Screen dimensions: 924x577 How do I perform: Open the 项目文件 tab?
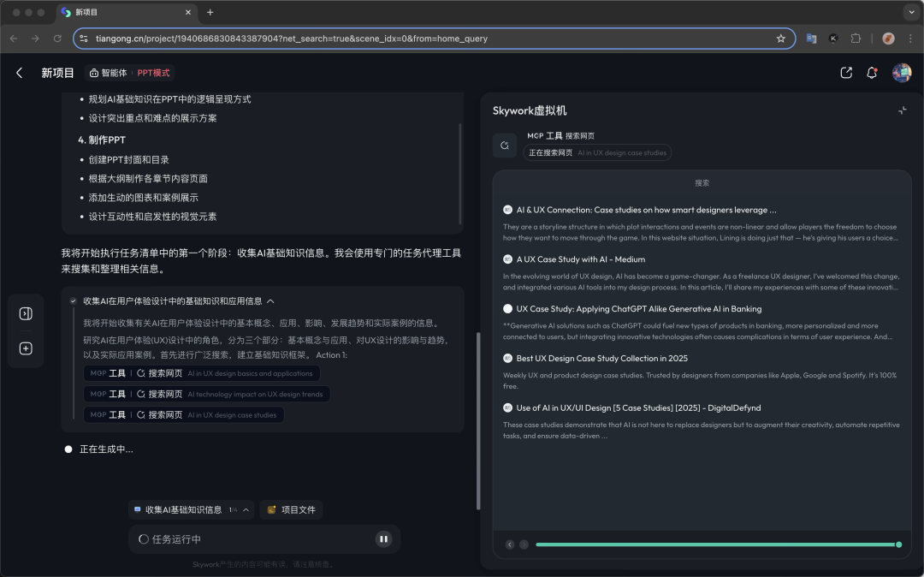click(x=291, y=509)
